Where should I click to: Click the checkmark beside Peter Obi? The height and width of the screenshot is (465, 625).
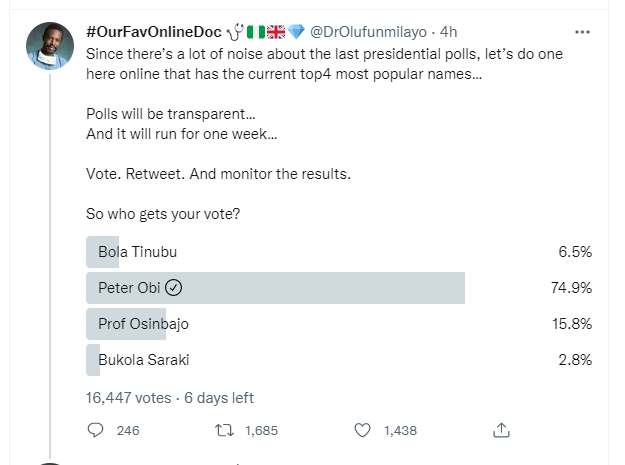click(x=173, y=288)
